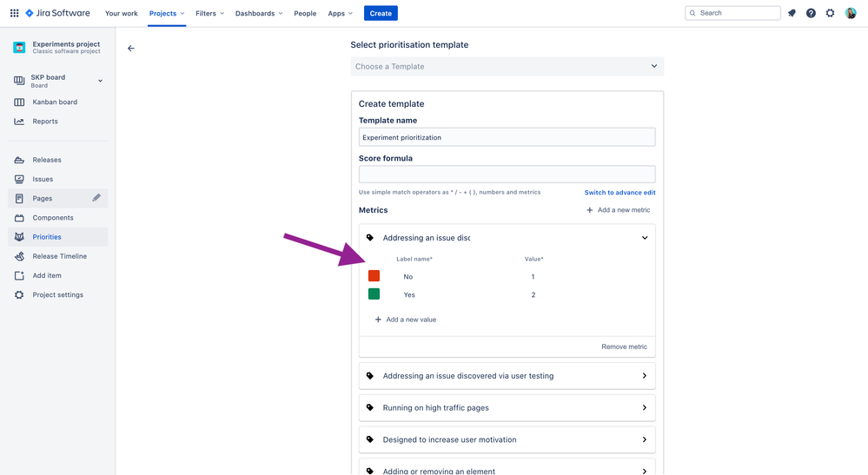The height and width of the screenshot is (475, 868).
Task: Collapse the Addressing an issue disc metric
Action: 645,238
